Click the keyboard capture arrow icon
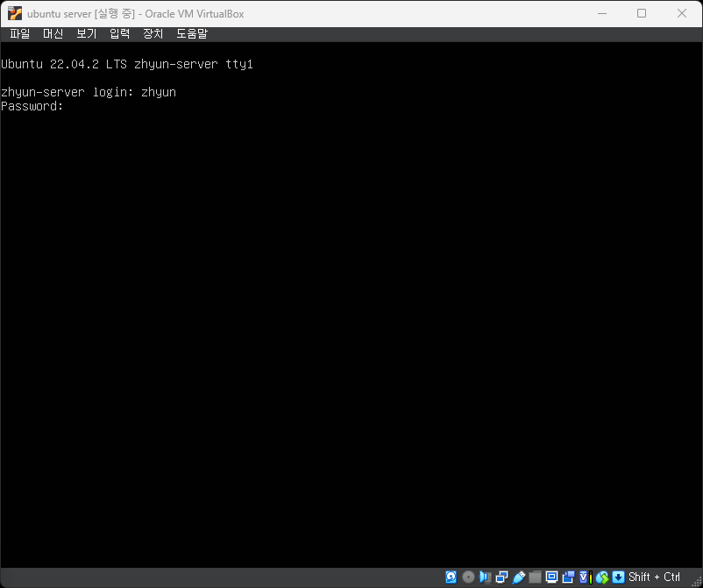This screenshot has width=703, height=588. point(618,577)
